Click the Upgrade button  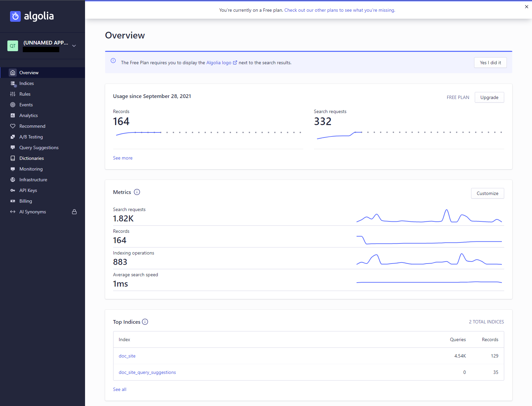click(x=489, y=97)
